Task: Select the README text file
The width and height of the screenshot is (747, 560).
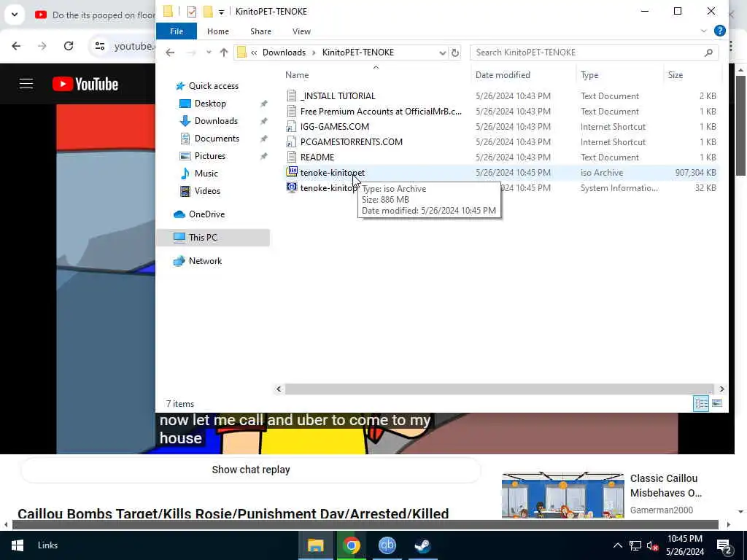Action: (317, 157)
